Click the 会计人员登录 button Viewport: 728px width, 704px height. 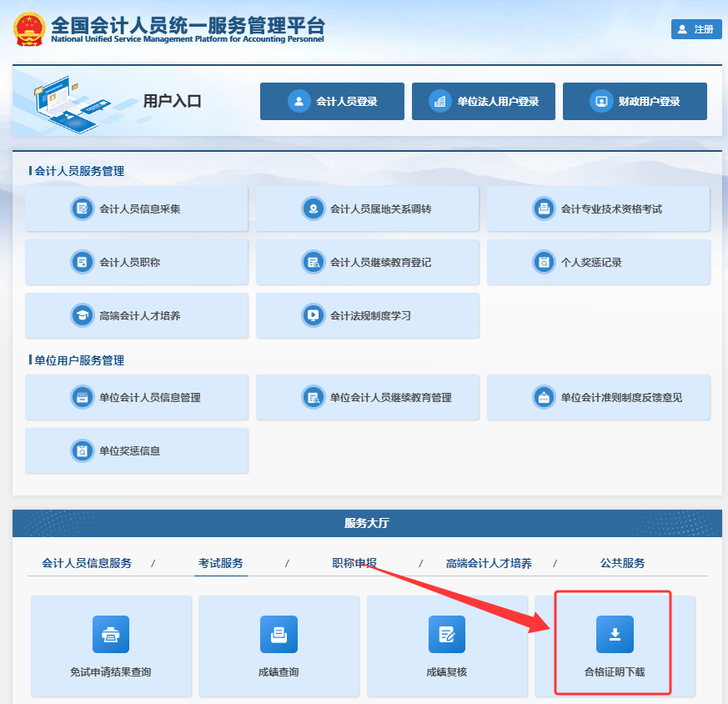[x=332, y=101]
